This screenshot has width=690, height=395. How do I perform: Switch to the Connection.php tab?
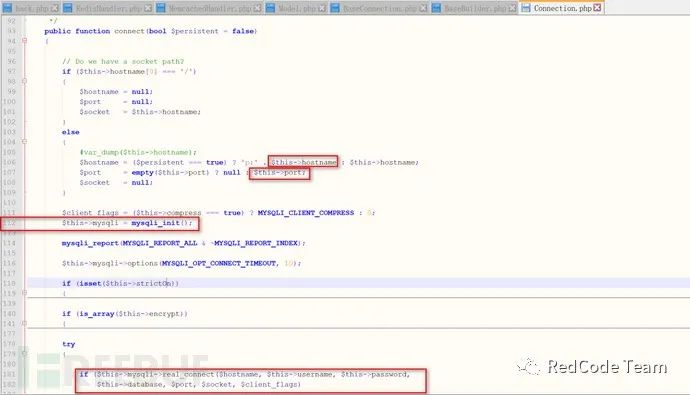tap(562, 8)
